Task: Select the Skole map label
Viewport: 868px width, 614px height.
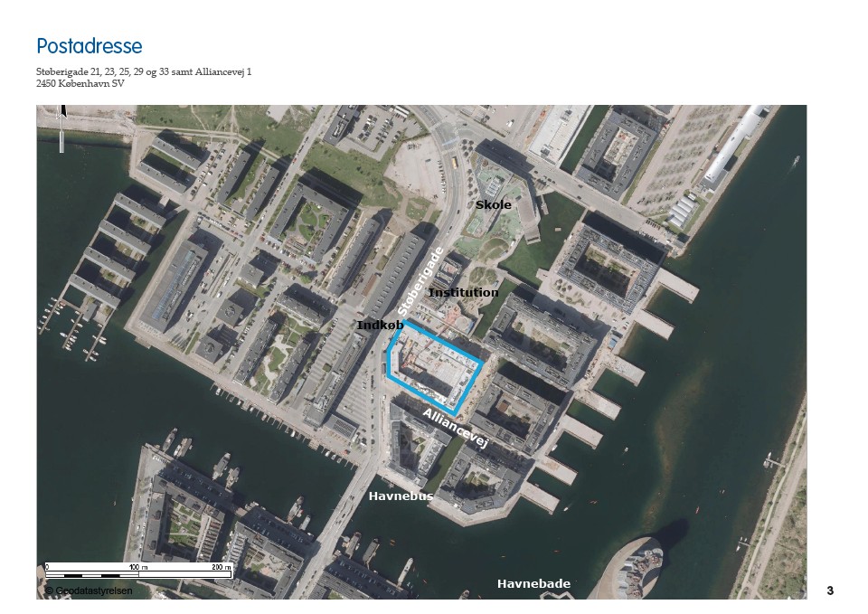Action: (494, 205)
